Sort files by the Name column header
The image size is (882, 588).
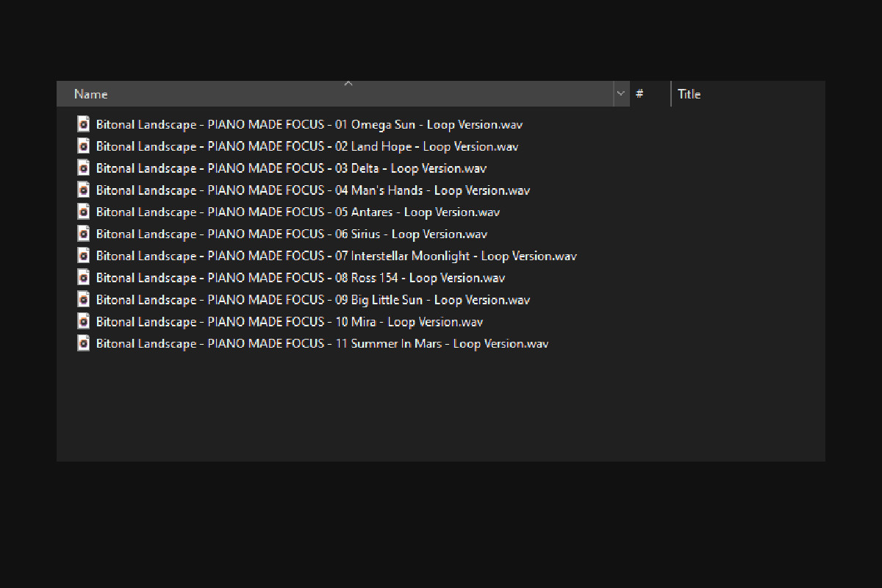coord(335,94)
